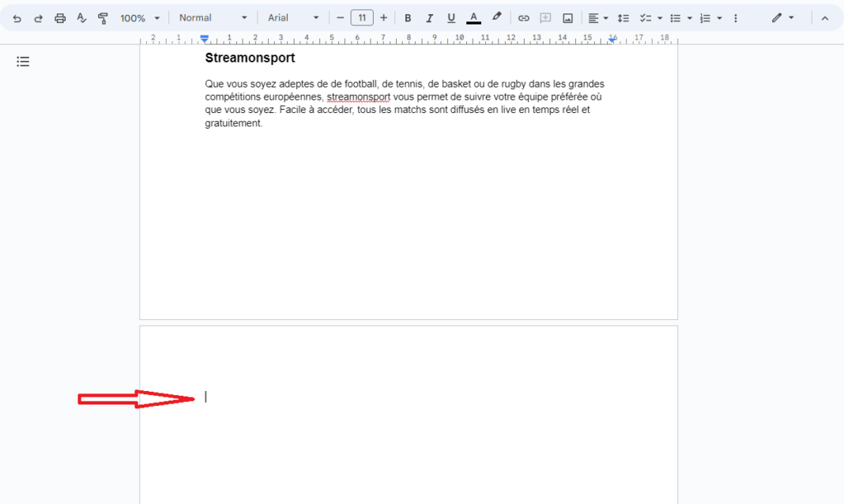Open the Arial font dropdown
844x504 pixels.
292,17
